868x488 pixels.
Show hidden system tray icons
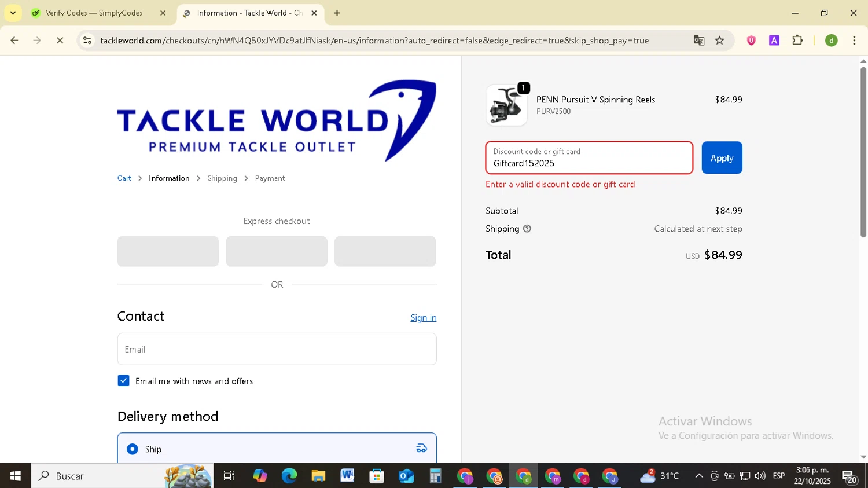point(699,476)
